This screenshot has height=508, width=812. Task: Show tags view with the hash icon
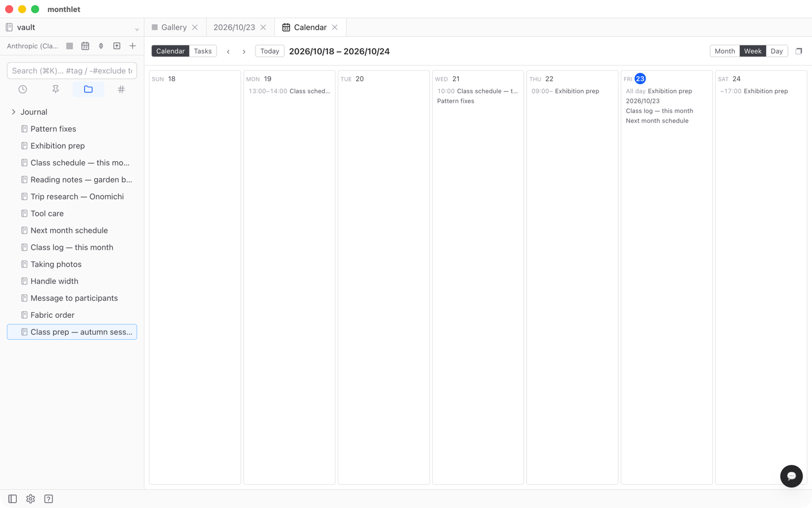[121, 89]
